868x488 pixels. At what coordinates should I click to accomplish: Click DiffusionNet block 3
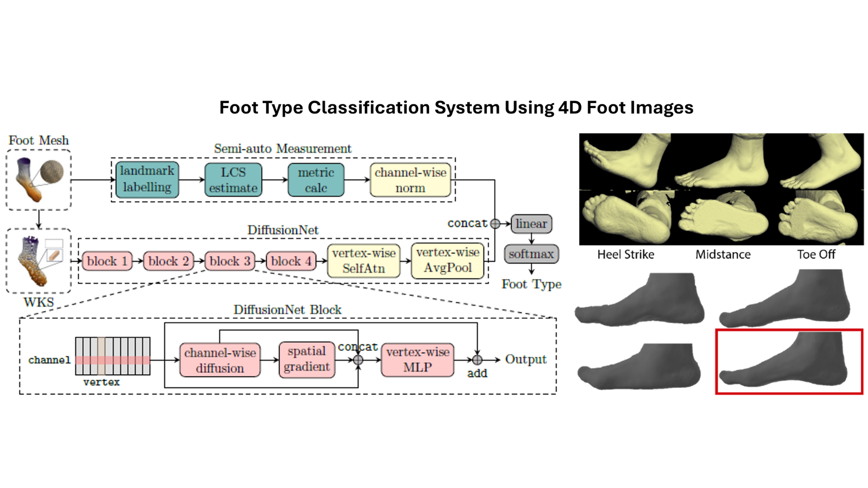coord(230,261)
